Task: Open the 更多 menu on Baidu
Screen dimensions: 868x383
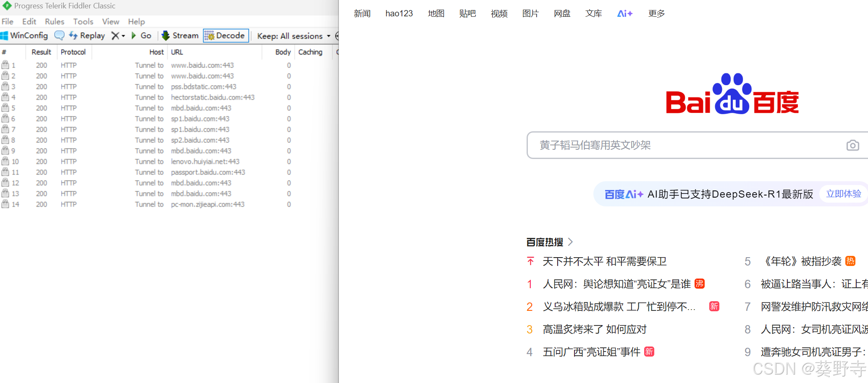Action: tap(656, 13)
